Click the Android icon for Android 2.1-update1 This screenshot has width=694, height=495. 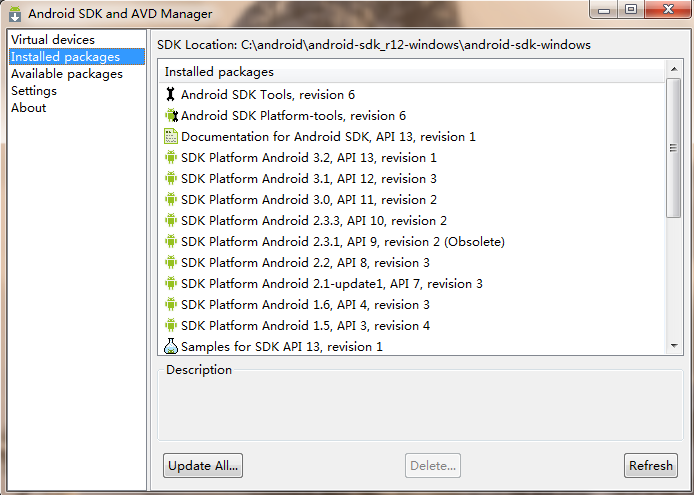coord(170,283)
